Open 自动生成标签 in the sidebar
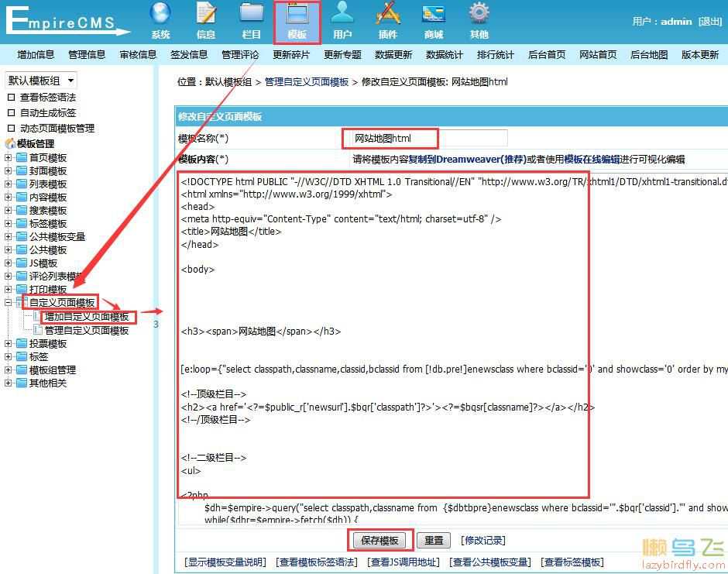 click(48, 113)
